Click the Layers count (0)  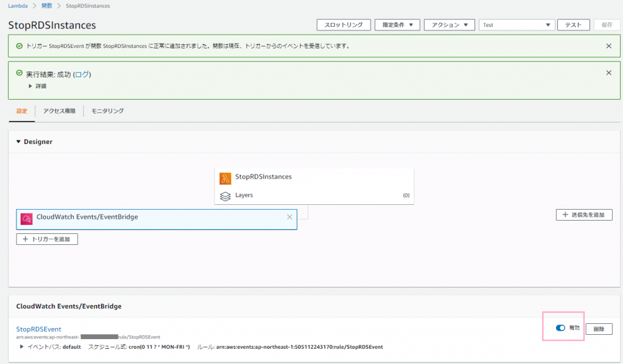tap(406, 195)
